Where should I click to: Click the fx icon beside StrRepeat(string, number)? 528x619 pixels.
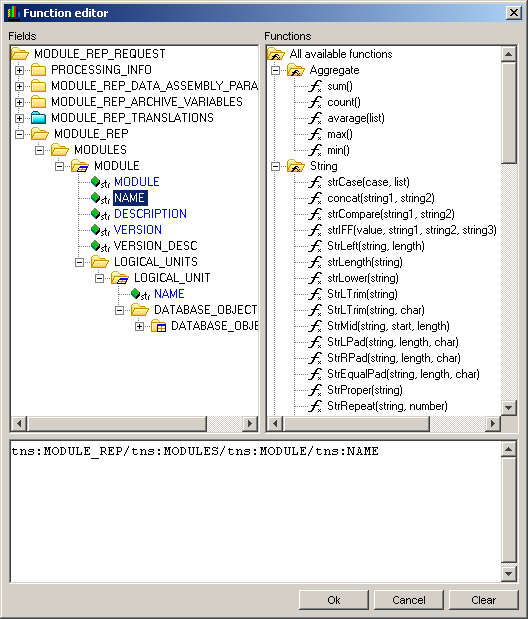coord(315,406)
